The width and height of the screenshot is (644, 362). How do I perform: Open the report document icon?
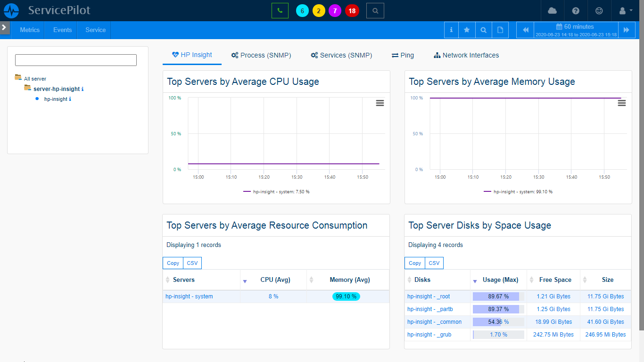pyautogui.click(x=500, y=29)
